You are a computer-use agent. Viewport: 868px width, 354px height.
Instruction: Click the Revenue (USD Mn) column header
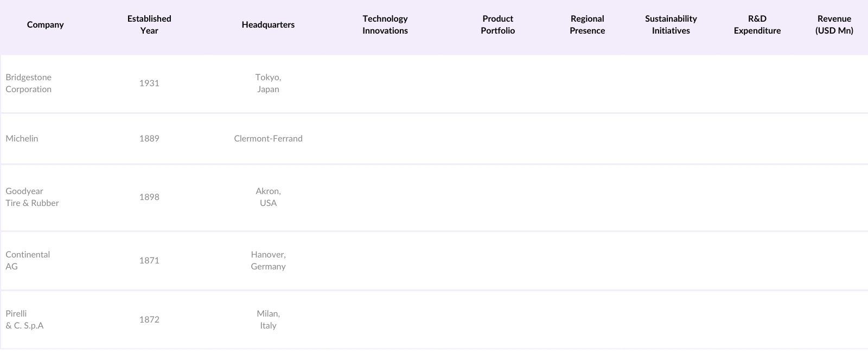pos(834,25)
